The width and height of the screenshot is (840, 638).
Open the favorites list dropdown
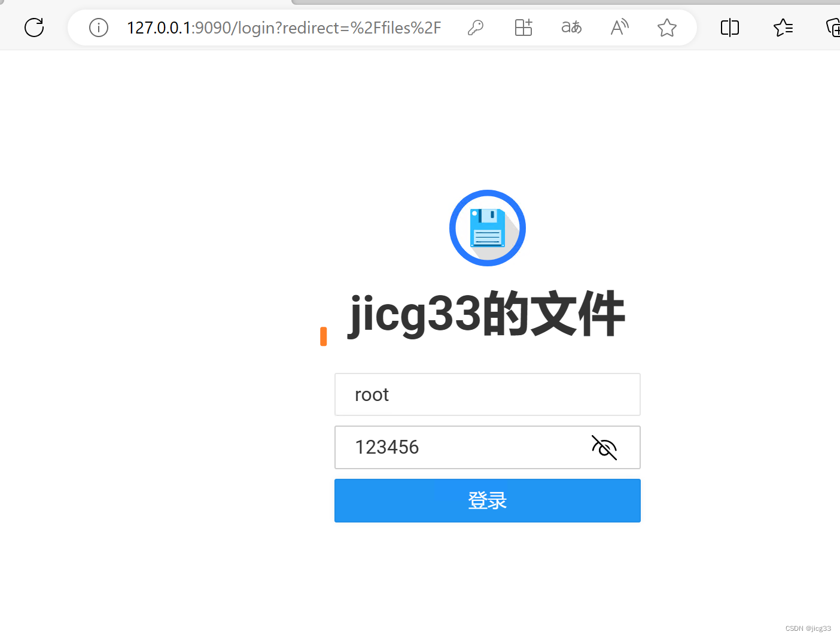pos(783,28)
